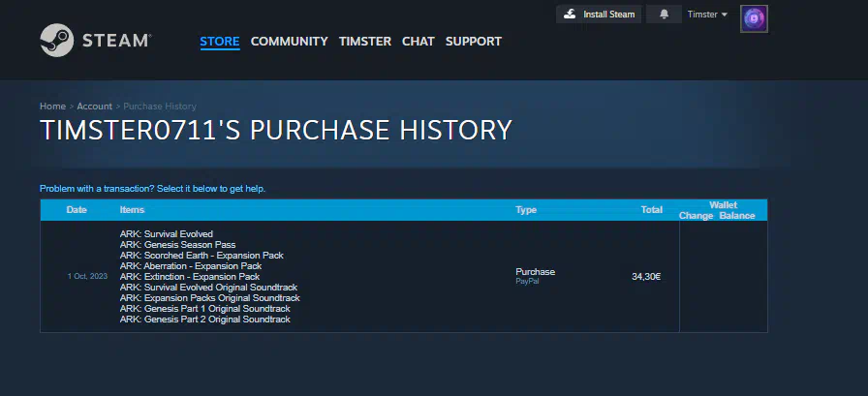Open the user avatar thumbnail
The image size is (868, 396).
[754, 18]
